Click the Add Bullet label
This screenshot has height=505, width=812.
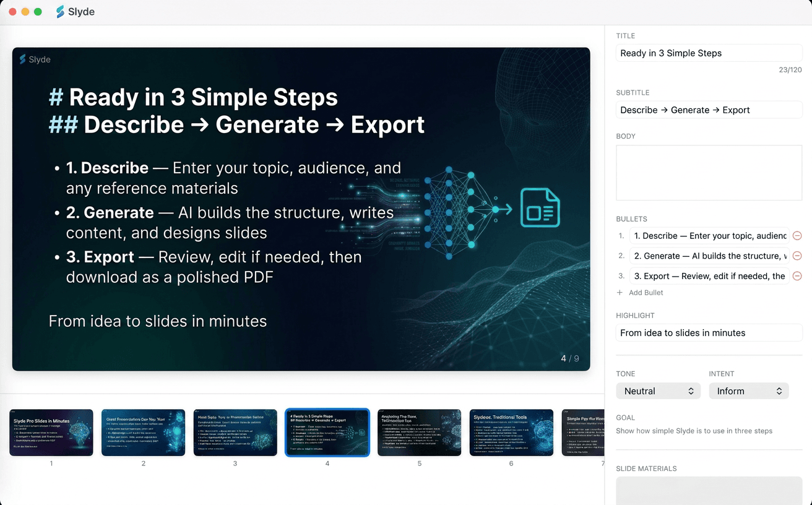tap(645, 292)
